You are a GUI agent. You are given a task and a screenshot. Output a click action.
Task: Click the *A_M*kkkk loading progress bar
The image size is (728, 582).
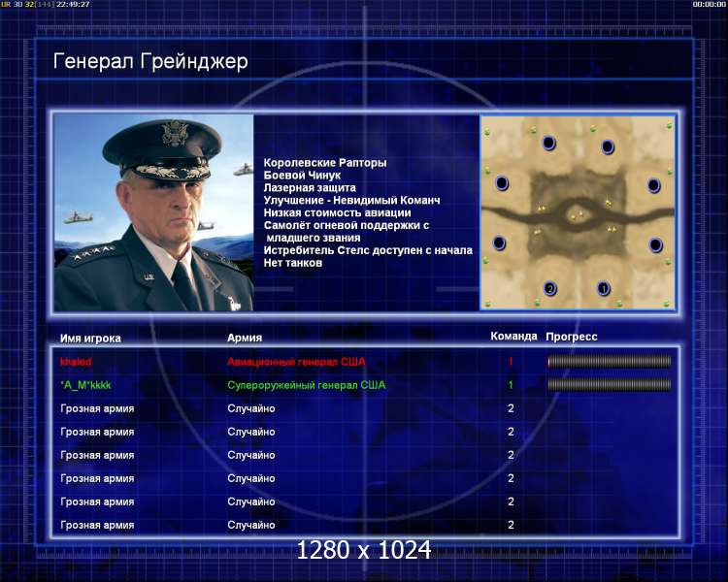[x=610, y=384]
